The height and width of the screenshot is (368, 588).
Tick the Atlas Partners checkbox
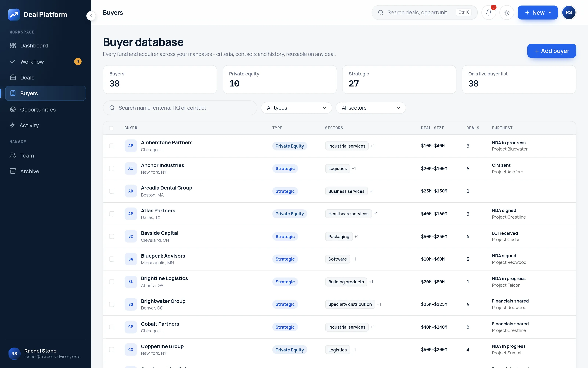(x=112, y=214)
